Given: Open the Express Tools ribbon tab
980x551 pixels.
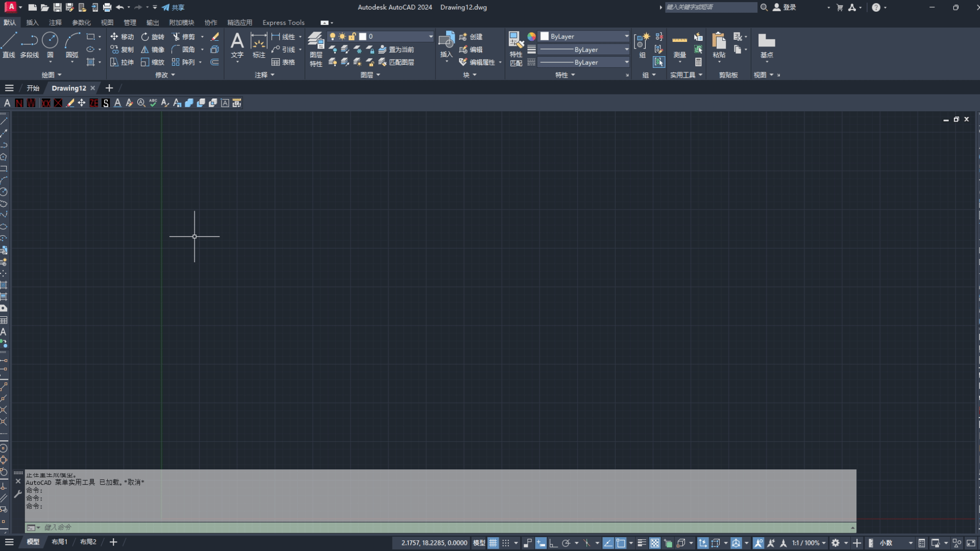Looking at the screenshot, I should tap(283, 22).
